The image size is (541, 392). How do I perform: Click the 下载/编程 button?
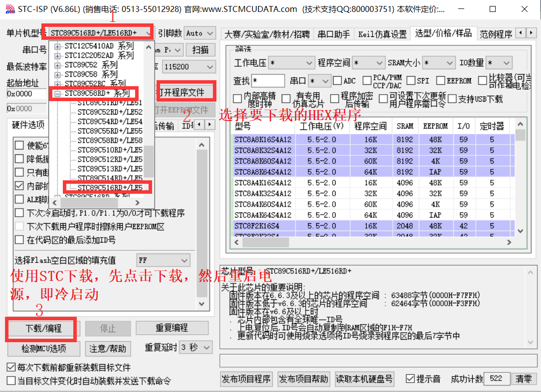(43, 328)
